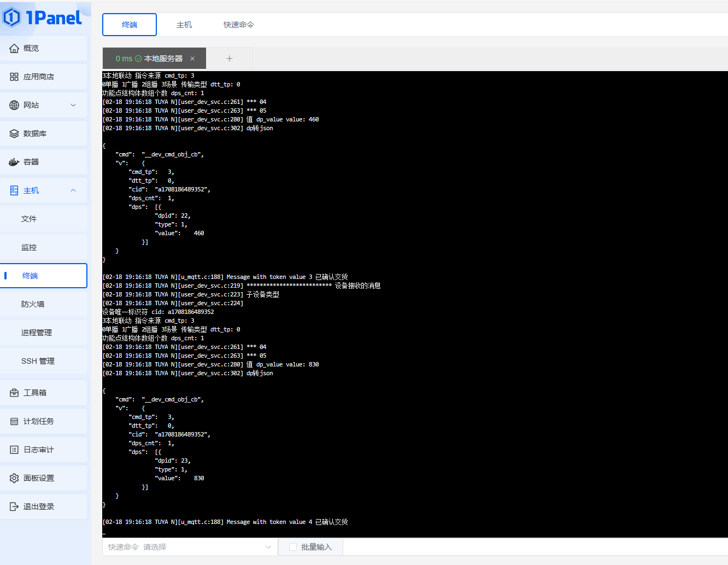Viewport: 728px width, 565px height.
Task: Add a new terminal tab with plus
Action: [230, 59]
